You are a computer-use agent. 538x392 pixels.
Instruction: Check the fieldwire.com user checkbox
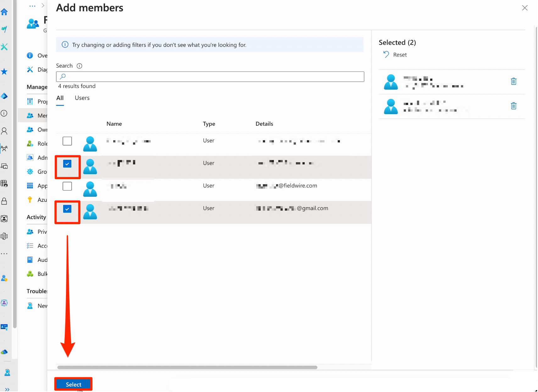click(x=67, y=186)
